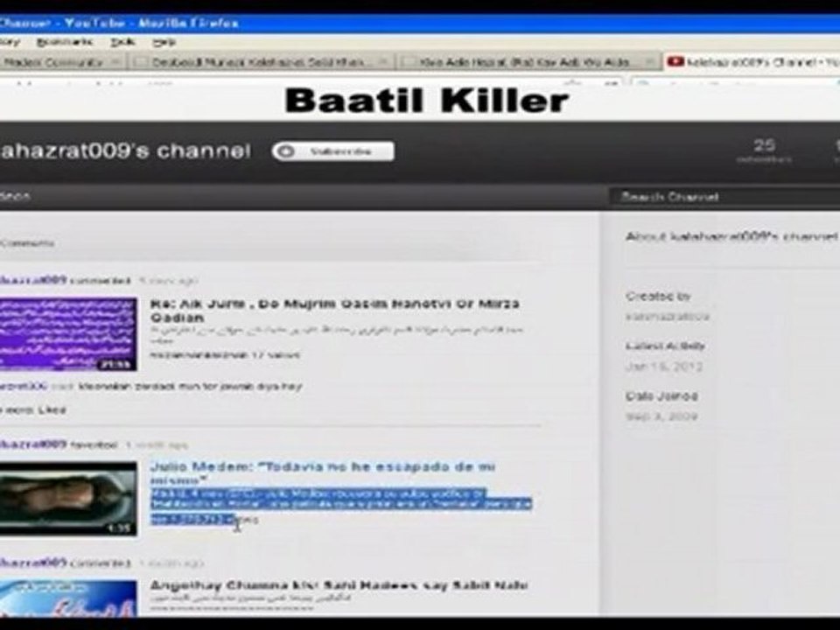The image size is (840, 630).
Task: Click the highlighted Julio Medem video description
Action: tap(340, 505)
